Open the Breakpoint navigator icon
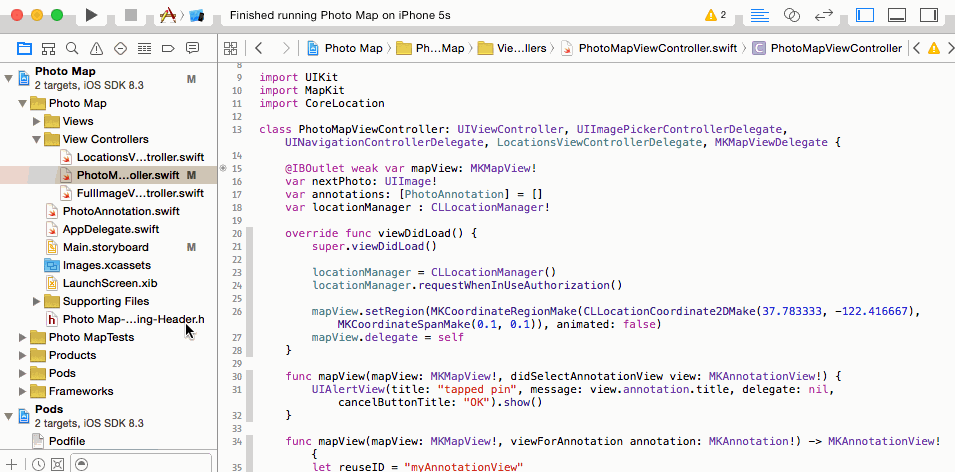Screen dimensions: 955x472 tap(169, 48)
